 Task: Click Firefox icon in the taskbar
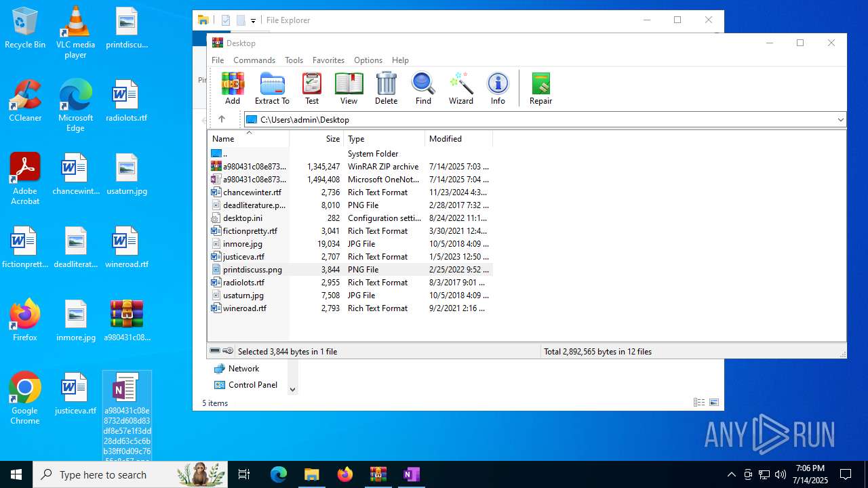click(x=344, y=474)
